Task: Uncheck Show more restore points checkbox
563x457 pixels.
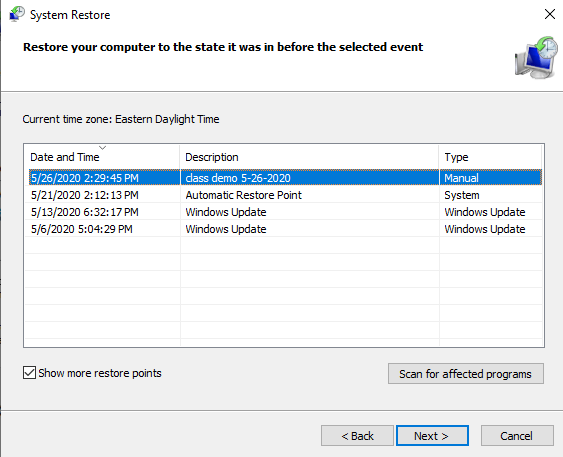Action: point(29,373)
